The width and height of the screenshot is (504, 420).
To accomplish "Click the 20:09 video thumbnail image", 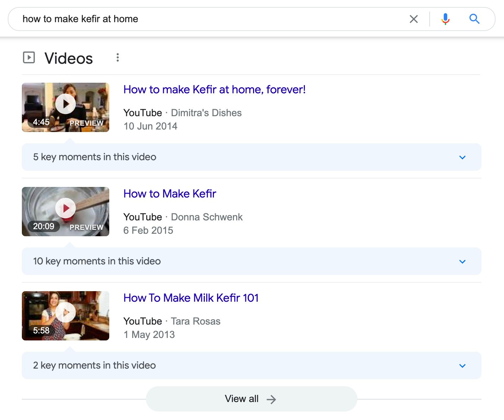I will pos(65,211).
